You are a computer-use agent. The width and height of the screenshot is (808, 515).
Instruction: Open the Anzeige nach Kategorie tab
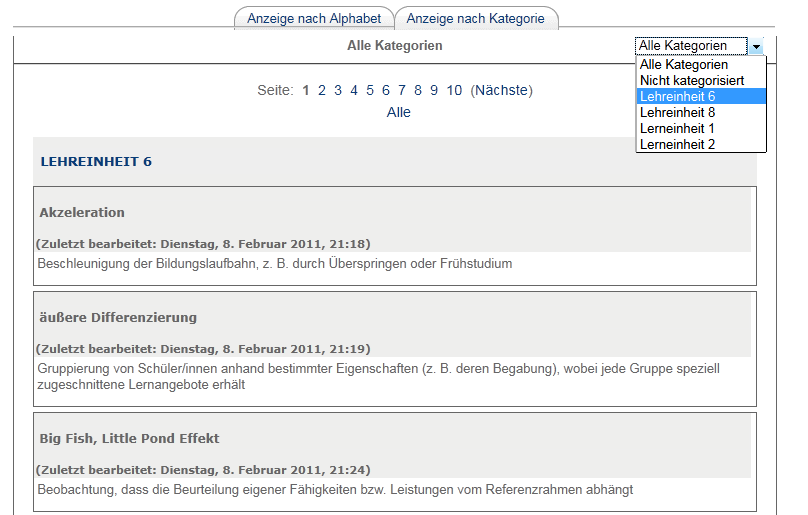click(x=475, y=19)
